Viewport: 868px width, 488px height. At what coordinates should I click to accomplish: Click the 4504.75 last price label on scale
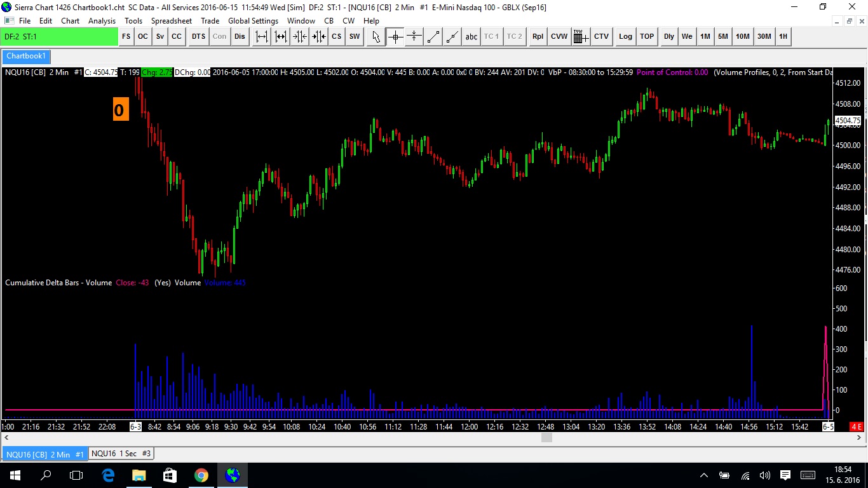click(x=848, y=121)
